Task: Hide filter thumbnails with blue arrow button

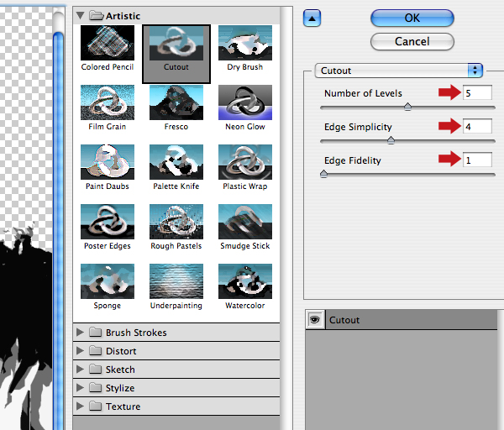Action: [x=312, y=18]
